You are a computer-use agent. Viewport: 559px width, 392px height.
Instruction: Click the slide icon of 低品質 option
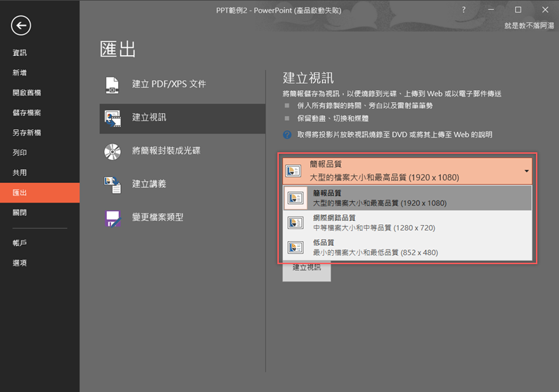296,247
